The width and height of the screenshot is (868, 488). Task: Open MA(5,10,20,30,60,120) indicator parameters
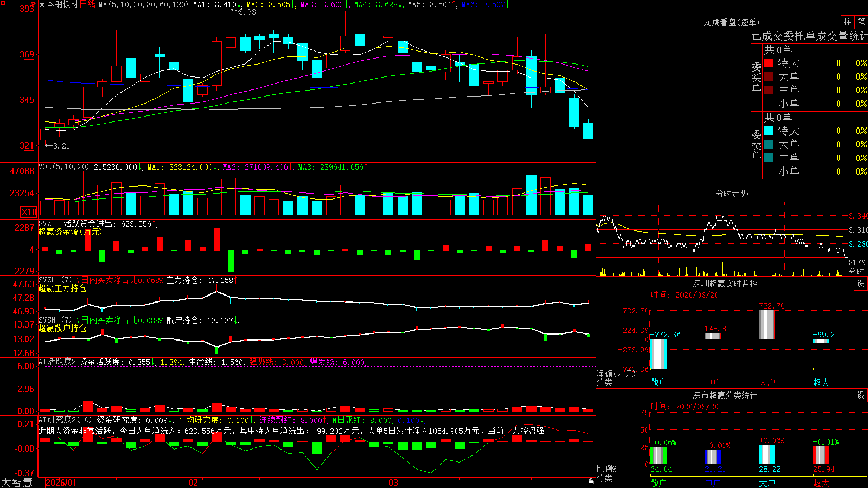coord(143,4)
